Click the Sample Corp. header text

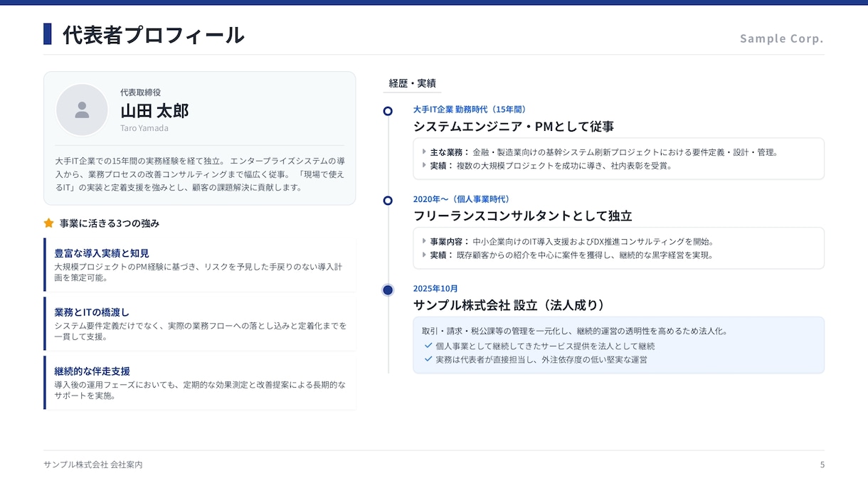pyautogui.click(x=781, y=38)
